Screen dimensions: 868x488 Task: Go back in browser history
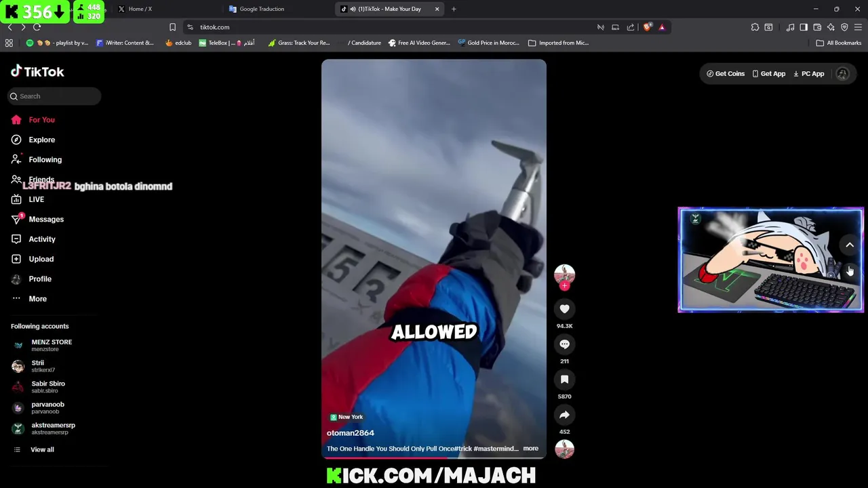[x=9, y=27]
